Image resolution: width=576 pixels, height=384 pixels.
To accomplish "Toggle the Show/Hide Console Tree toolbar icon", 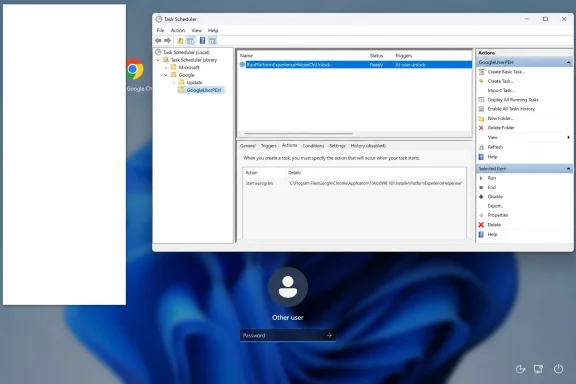I will pos(190,40).
